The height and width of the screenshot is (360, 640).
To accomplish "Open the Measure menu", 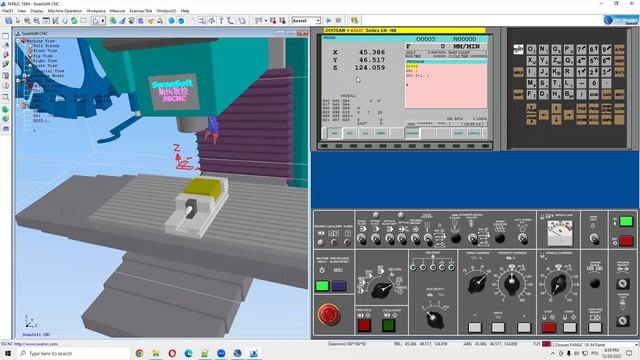I will [x=117, y=11].
